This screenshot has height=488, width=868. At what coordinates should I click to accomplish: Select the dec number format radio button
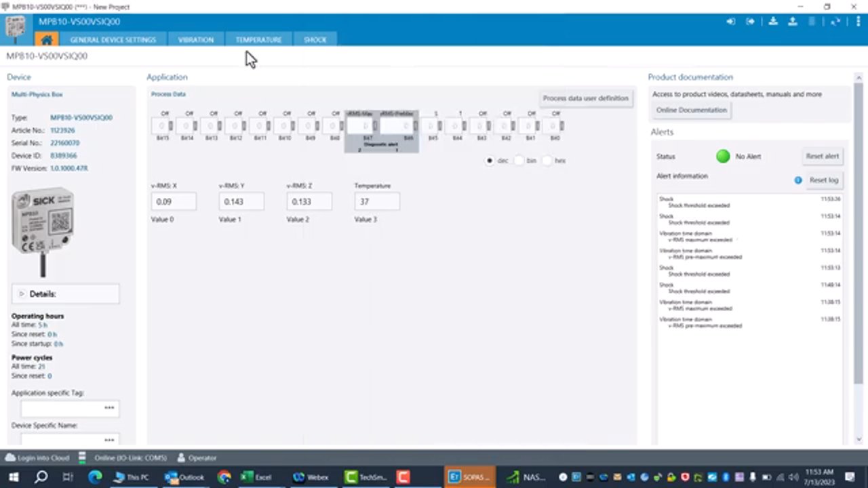[x=490, y=161]
